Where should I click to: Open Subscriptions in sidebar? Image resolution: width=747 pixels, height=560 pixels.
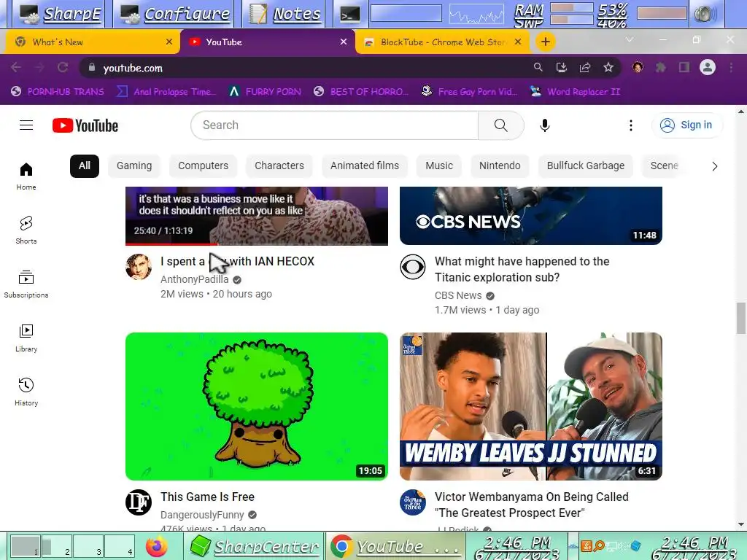(x=26, y=284)
